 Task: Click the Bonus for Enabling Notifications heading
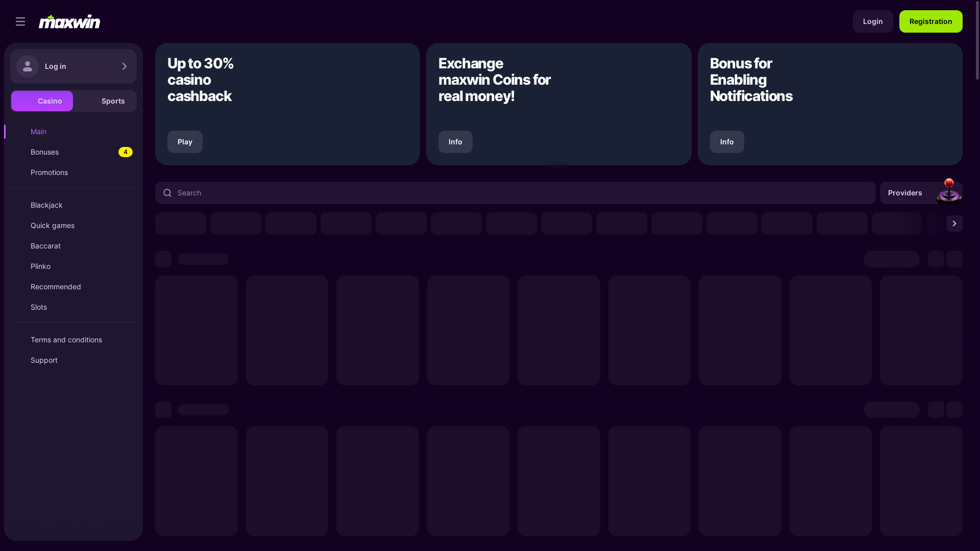pos(751,80)
